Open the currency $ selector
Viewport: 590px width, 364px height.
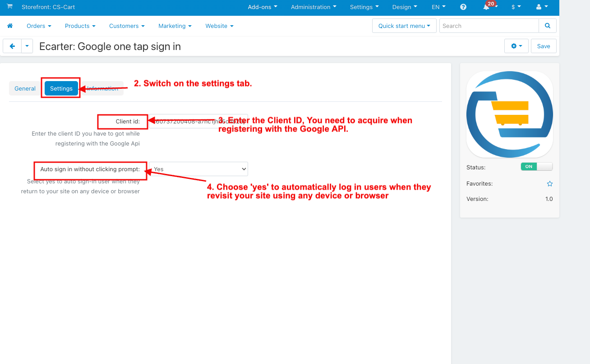pyautogui.click(x=516, y=7)
